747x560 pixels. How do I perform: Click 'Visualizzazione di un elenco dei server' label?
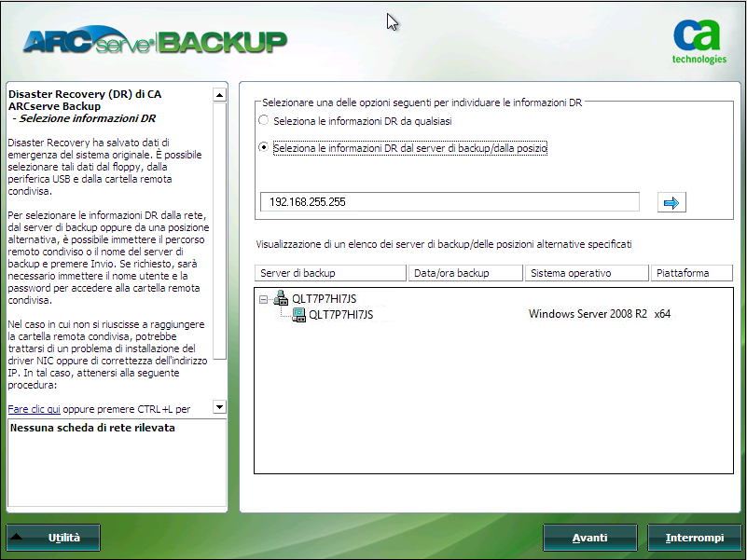pos(444,244)
